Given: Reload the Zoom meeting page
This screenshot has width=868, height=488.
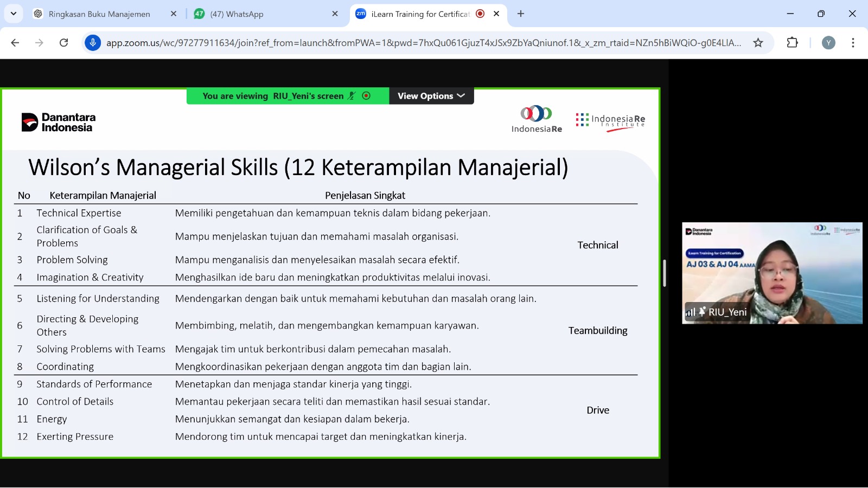Looking at the screenshot, I should click(63, 43).
